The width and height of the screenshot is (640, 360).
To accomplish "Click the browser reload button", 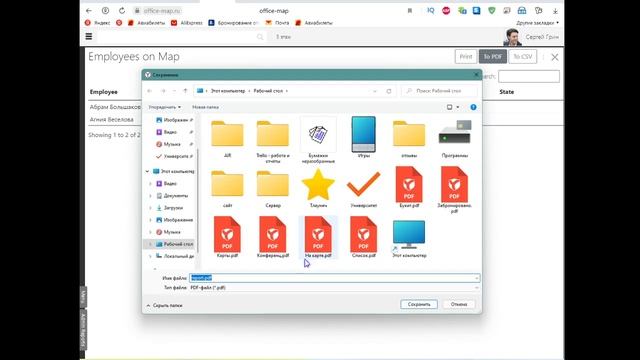I will pos(122,11).
